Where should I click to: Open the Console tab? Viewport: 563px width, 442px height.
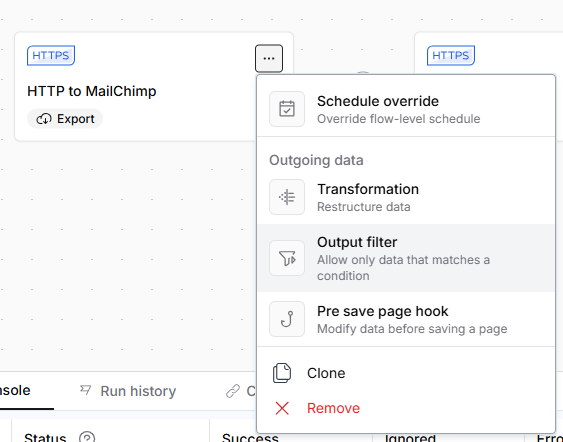[x=15, y=391]
